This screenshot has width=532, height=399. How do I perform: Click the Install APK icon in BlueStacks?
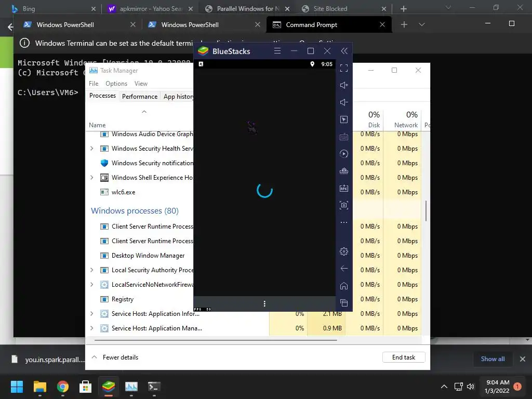(x=344, y=188)
